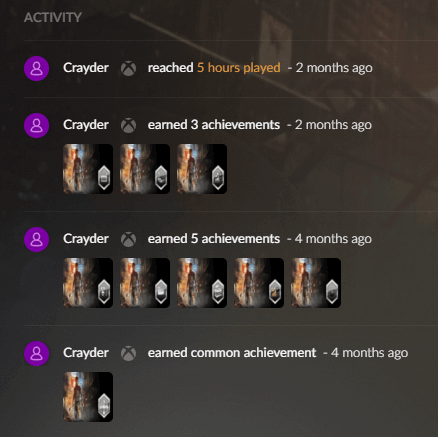Click the purple avatar beside earned common achievement

coord(37,353)
